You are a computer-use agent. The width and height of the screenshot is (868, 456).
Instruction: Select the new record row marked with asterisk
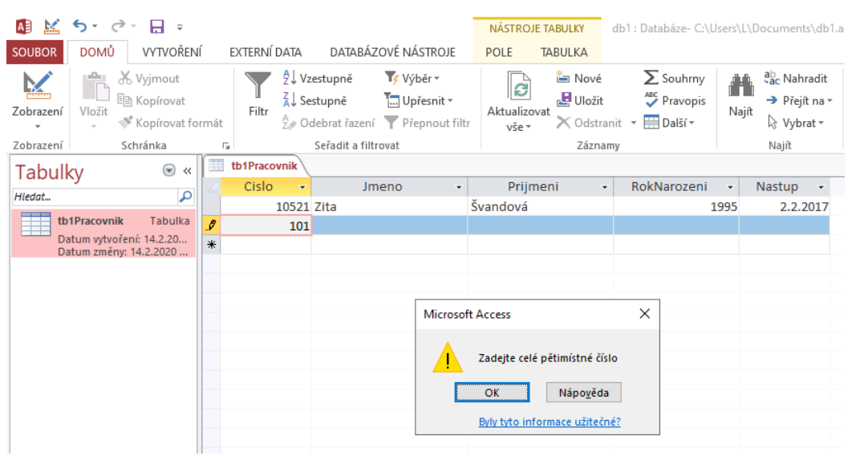pos(212,244)
